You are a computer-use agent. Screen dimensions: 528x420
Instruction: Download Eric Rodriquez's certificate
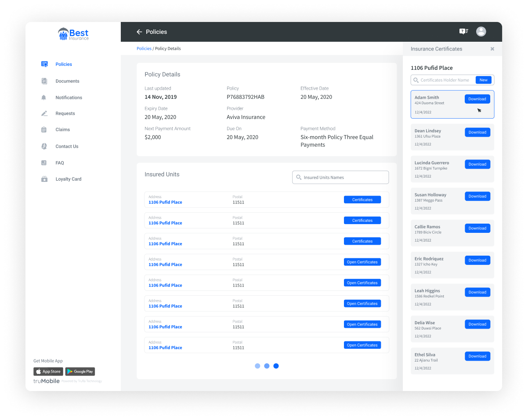(x=477, y=260)
